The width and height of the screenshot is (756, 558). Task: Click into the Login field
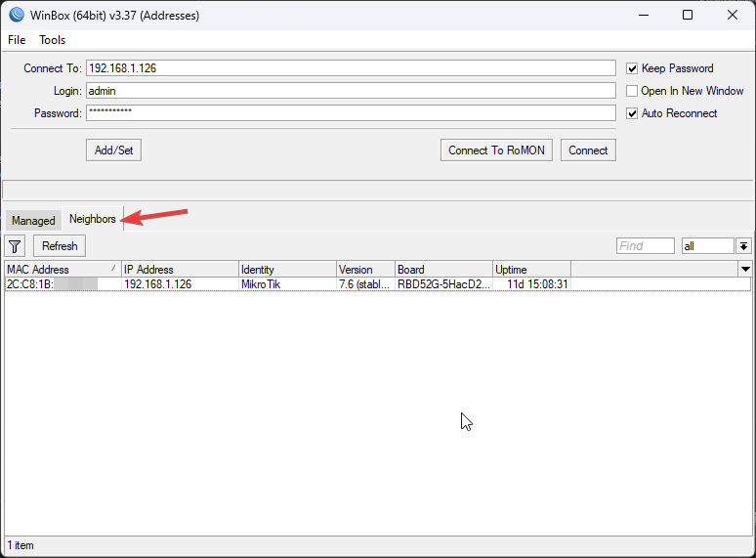point(351,91)
